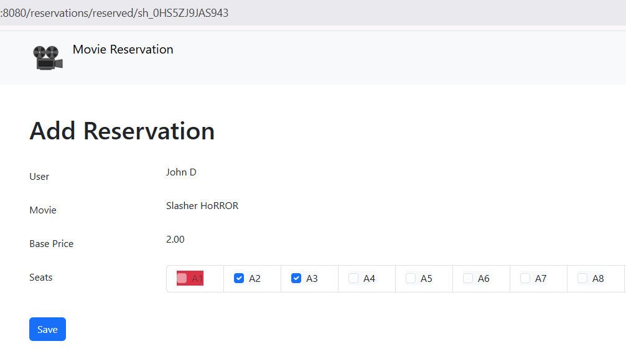Select seat A5 checkbox
Viewport: 626px width, 364px height.
coord(411,278)
